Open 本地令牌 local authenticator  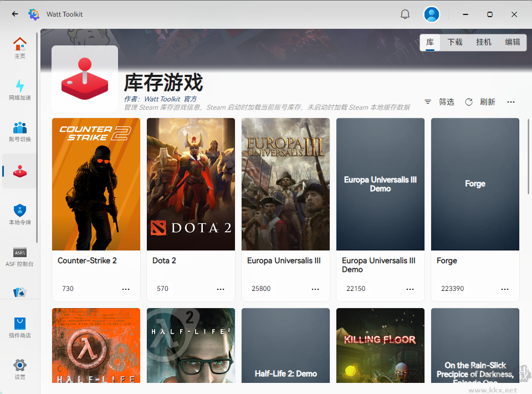point(20,214)
